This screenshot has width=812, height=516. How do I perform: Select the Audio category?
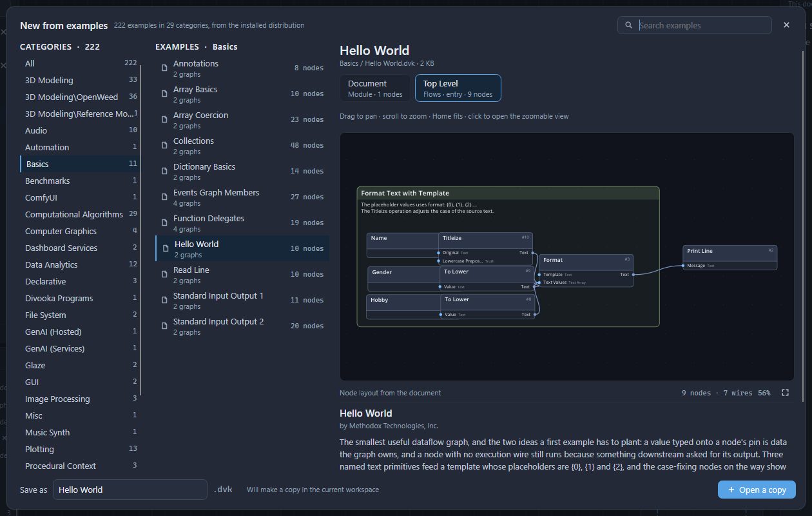click(81, 130)
